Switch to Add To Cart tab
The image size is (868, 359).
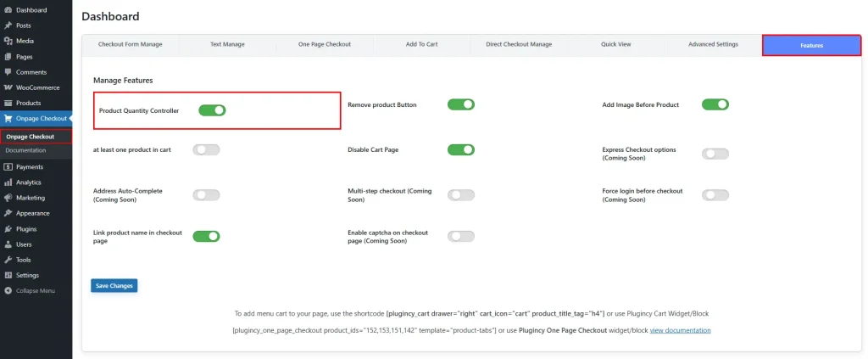tap(422, 44)
